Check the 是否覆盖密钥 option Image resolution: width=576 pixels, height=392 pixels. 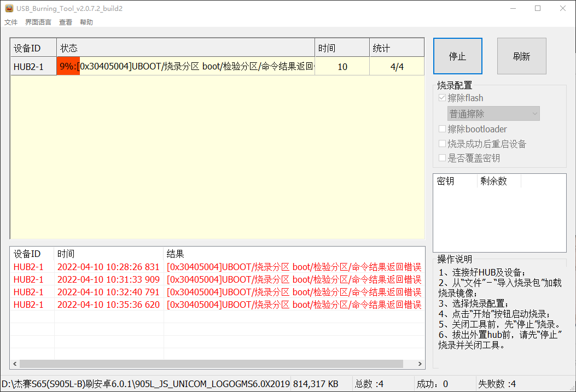pyautogui.click(x=442, y=157)
